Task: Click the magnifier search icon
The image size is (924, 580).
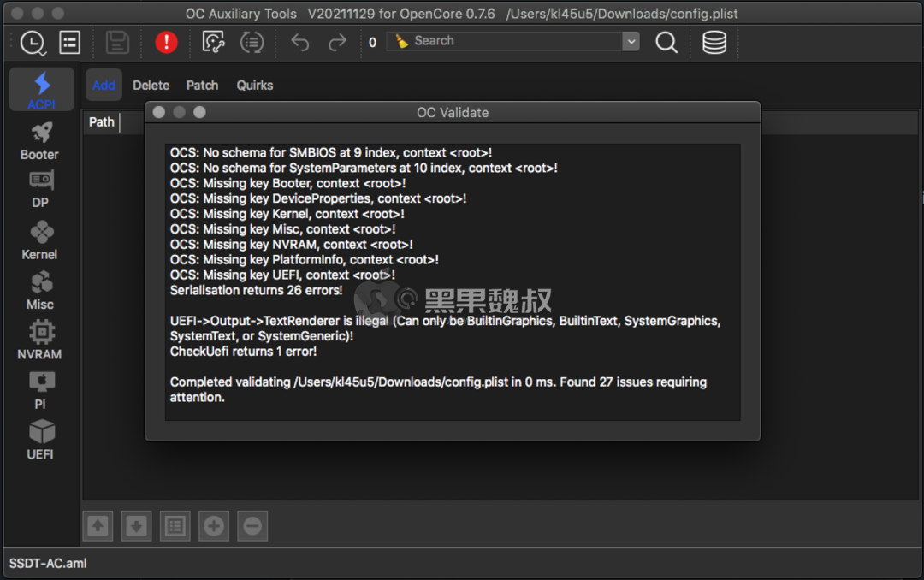Action: (x=666, y=41)
